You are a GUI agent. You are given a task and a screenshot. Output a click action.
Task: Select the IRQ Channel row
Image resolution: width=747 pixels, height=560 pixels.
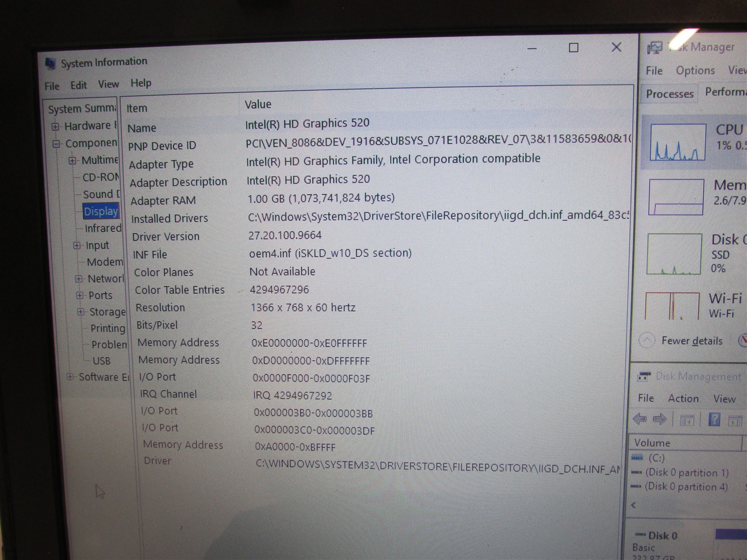383,395
